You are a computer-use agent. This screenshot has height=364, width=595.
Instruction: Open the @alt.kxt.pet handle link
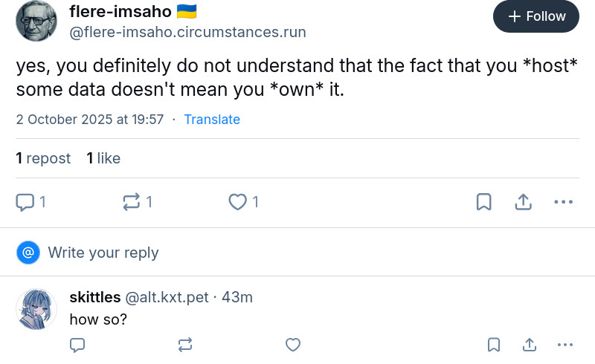[167, 297]
